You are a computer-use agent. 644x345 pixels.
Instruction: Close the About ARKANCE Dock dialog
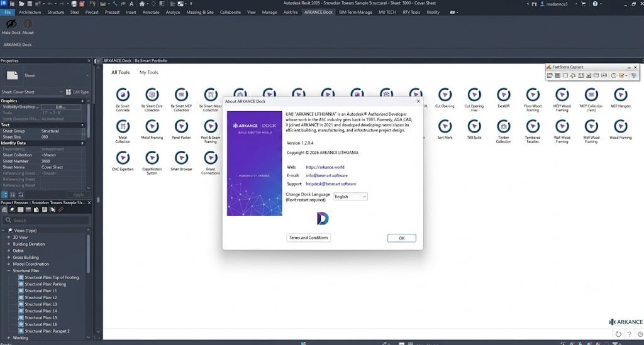pyautogui.click(x=418, y=101)
